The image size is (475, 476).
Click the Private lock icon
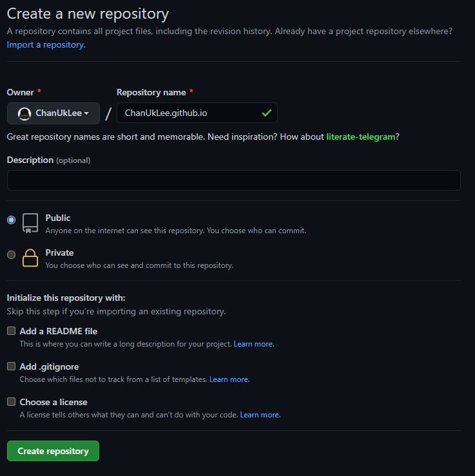(x=30, y=258)
